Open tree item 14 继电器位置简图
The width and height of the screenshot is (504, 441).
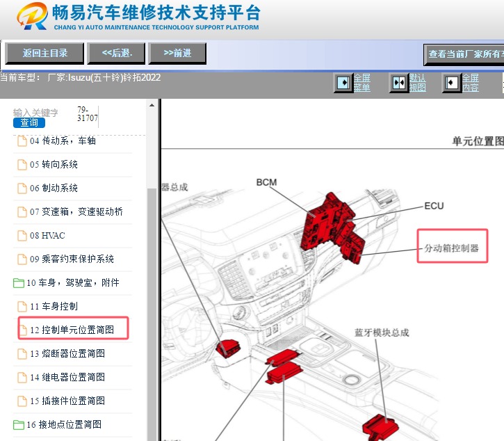[x=67, y=377]
